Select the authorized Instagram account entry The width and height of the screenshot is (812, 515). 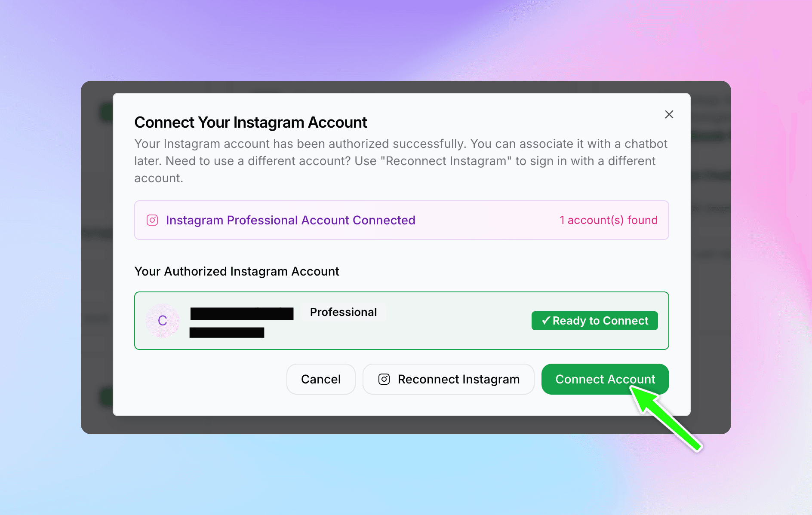tap(401, 321)
